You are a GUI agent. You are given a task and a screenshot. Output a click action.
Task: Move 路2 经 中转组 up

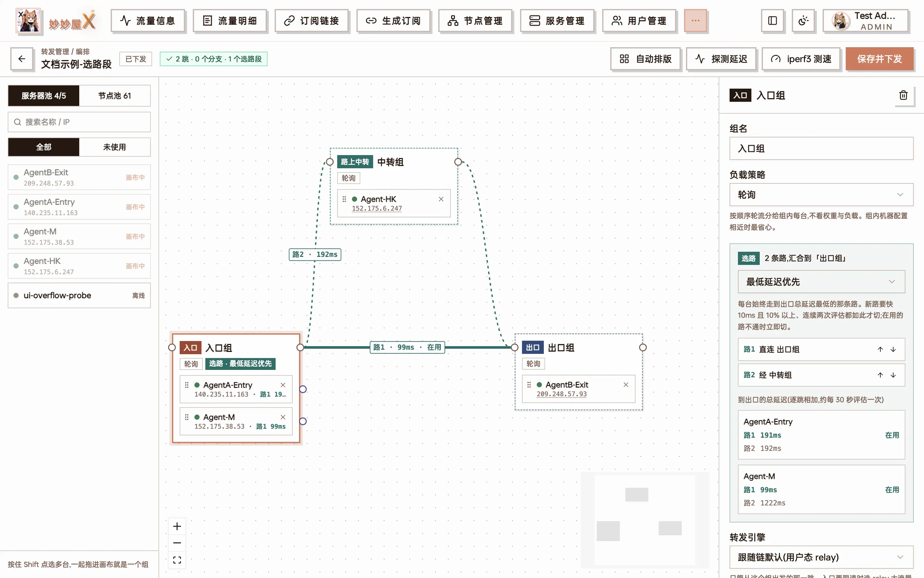[880, 375]
